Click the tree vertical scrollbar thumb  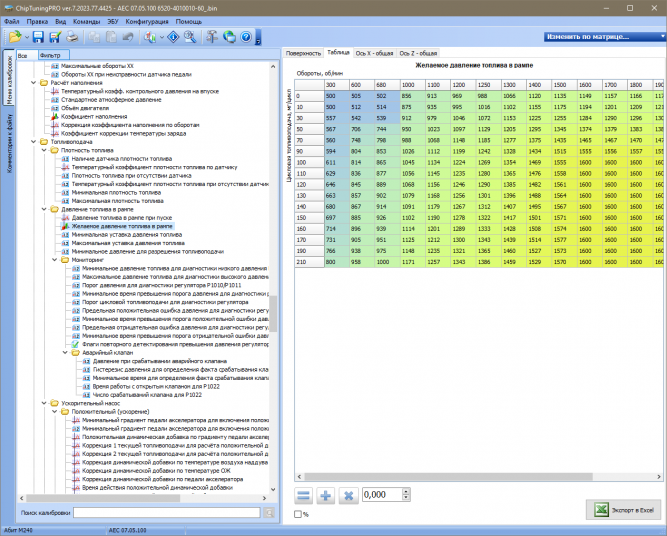pos(273,314)
